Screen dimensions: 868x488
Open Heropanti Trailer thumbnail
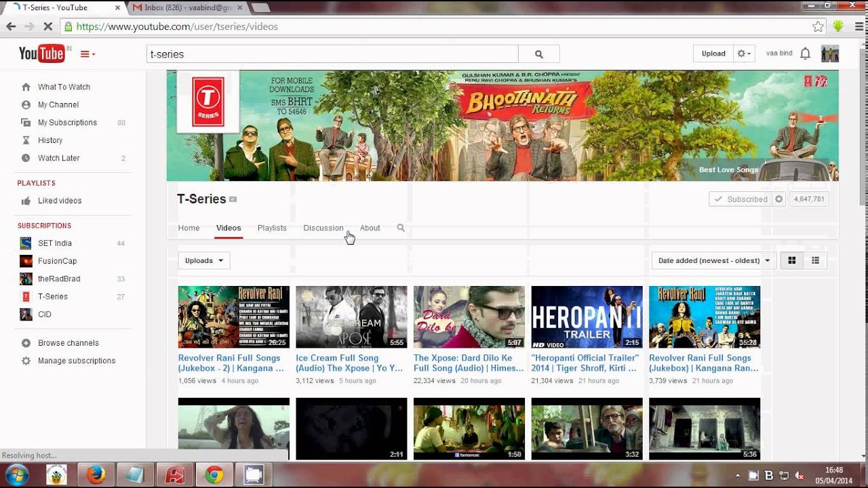click(587, 317)
